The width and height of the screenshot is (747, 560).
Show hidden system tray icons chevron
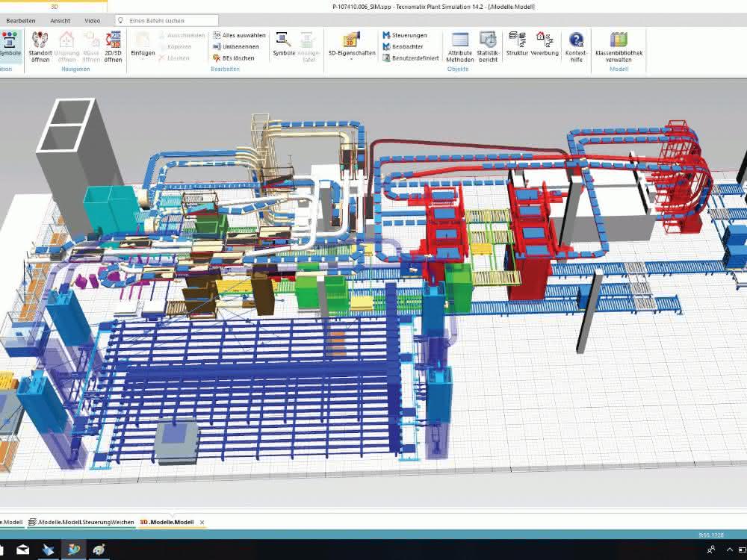coord(730,550)
